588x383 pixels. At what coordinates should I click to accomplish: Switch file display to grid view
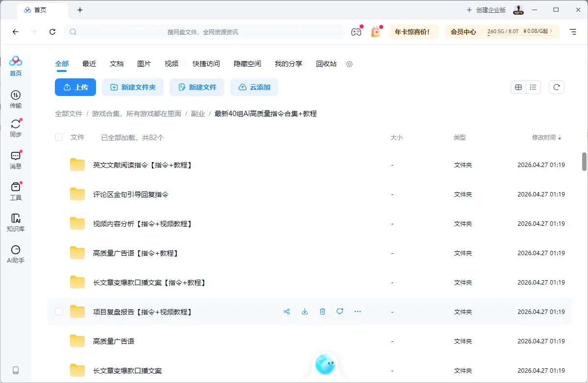[x=518, y=87]
